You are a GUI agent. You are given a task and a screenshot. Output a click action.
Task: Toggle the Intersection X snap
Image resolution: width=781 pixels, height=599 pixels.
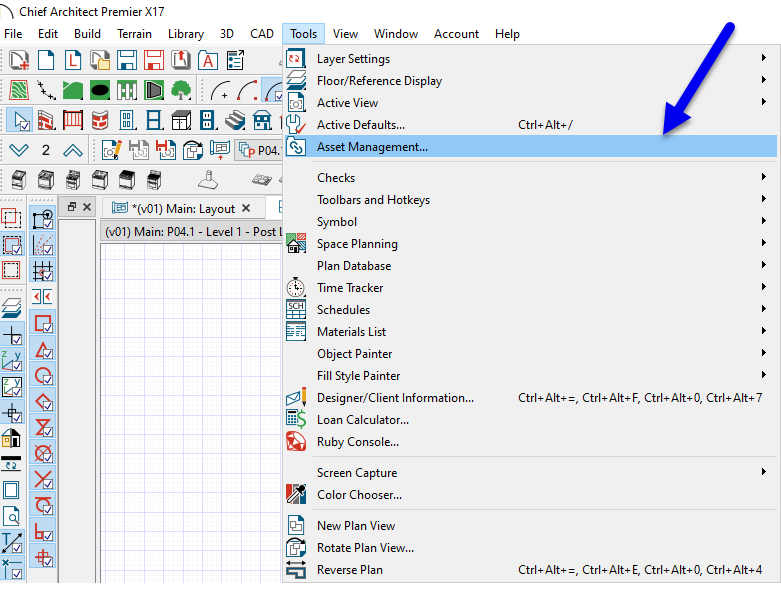tap(43, 479)
